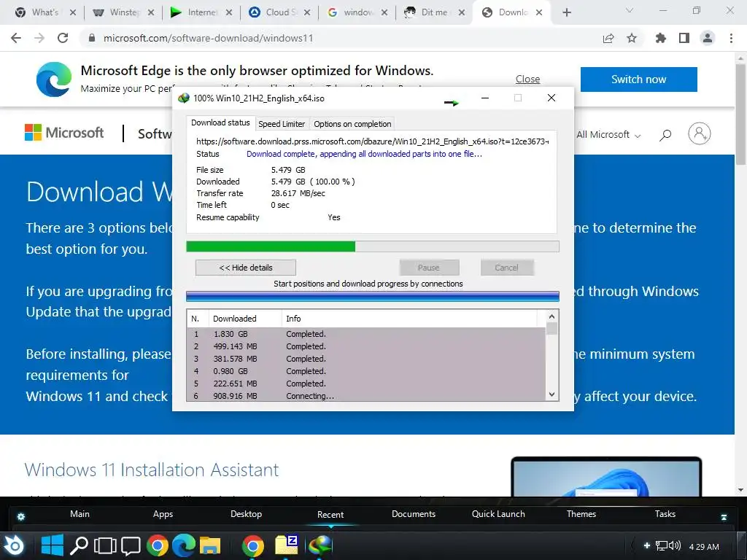Click the greyed Pause button

pyautogui.click(x=429, y=268)
